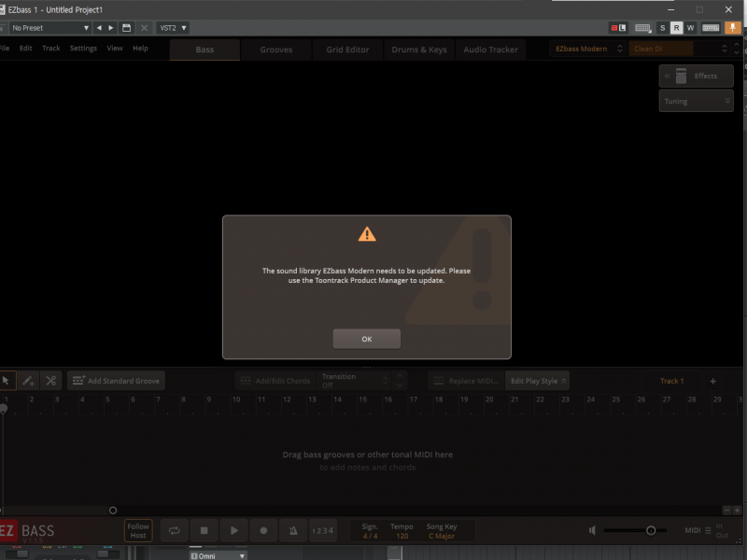Image resolution: width=747 pixels, height=560 pixels.
Task: Toggle Follow Host button
Action: pos(138,530)
